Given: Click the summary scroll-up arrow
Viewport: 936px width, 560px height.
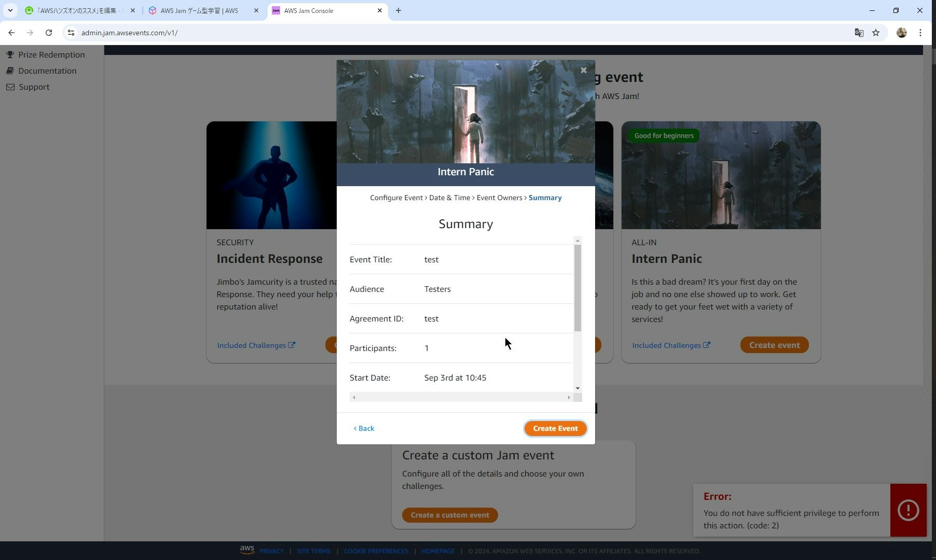Looking at the screenshot, I should point(577,241).
